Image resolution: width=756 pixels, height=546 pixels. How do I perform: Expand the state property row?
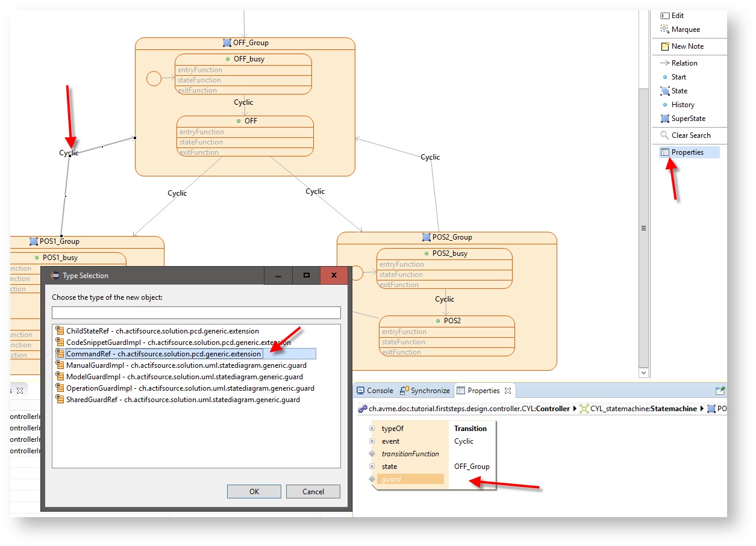click(x=372, y=467)
